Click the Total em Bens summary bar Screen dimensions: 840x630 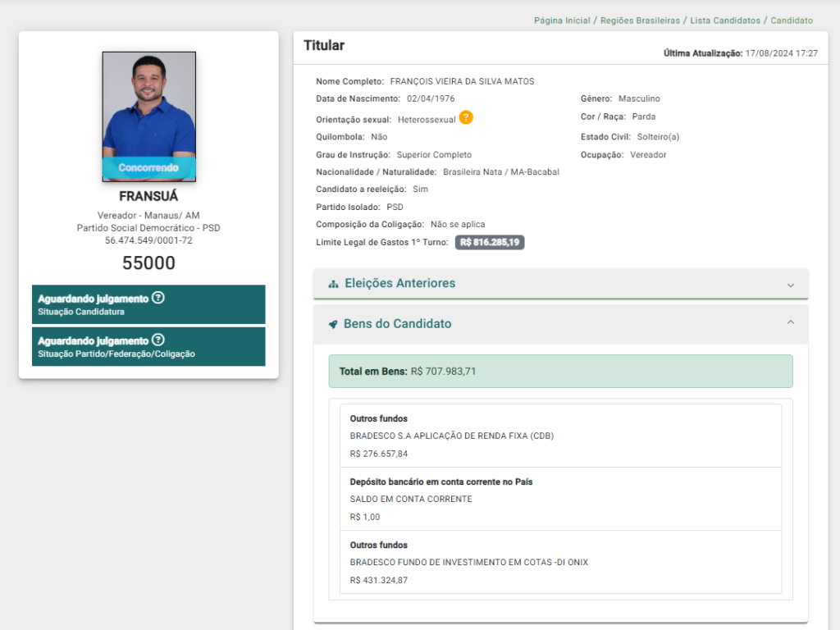[x=560, y=371]
